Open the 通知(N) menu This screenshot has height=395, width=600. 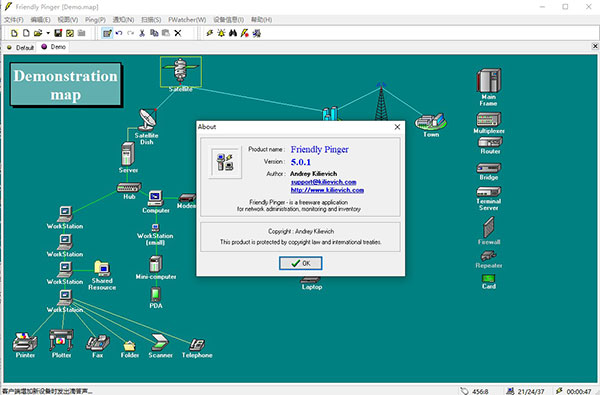pyautogui.click(x=123, y=20)
